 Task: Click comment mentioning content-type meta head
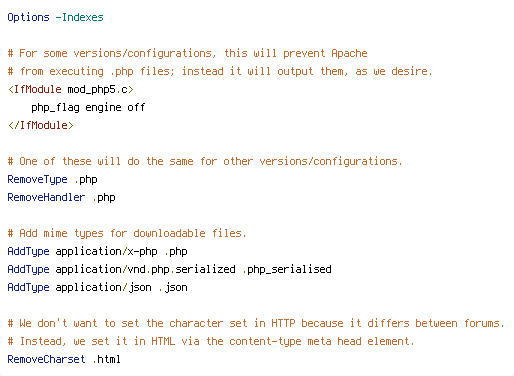click(x=211, y=341)
